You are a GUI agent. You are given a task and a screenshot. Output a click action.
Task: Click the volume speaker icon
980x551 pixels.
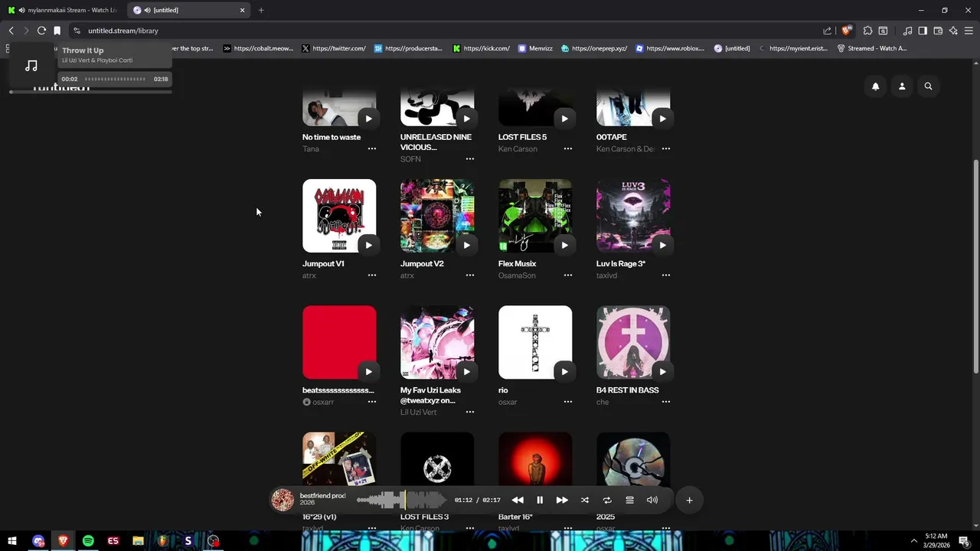[652, 500]
